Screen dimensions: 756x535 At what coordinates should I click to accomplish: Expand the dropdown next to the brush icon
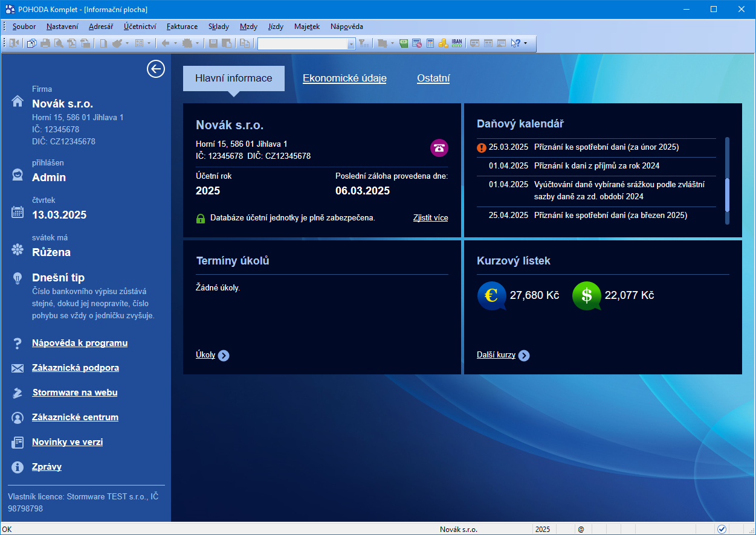pyautogui.click(x=127, y=43)
